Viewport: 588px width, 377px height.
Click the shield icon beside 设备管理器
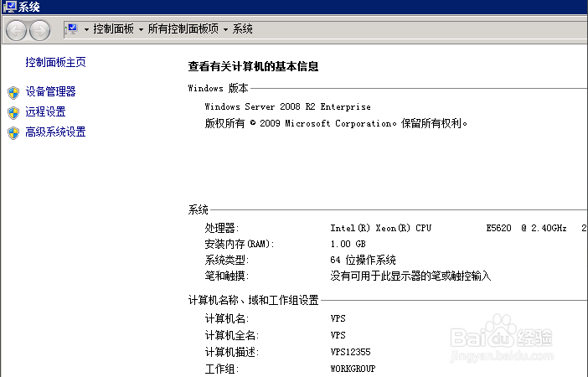click(x=13, y=92)
